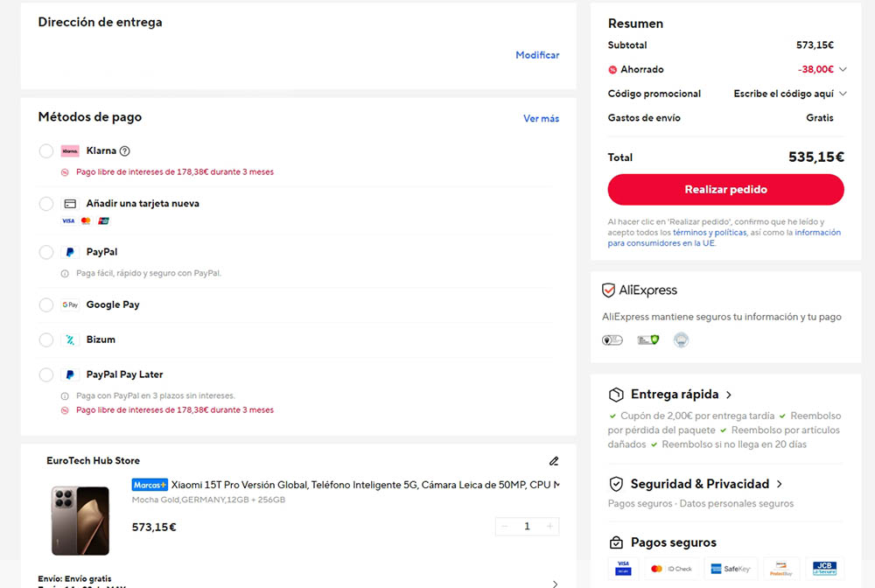Increase product quantity with plus button

(x=549, y=526)
